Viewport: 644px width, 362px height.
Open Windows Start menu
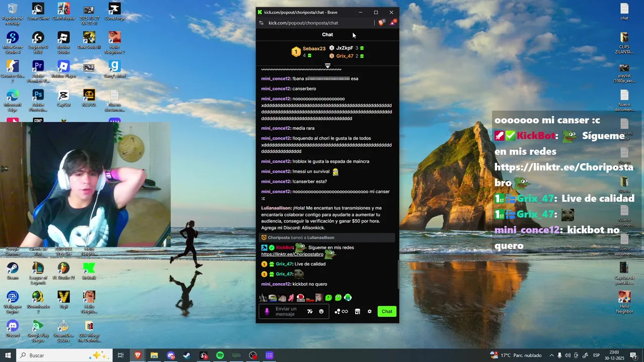click(x=8, y=355)
